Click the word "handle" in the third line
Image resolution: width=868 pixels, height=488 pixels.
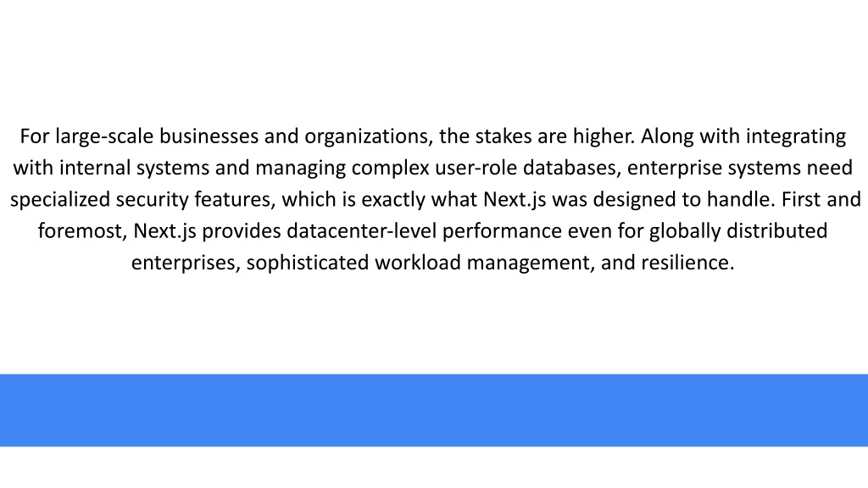(x=741, y=199)
